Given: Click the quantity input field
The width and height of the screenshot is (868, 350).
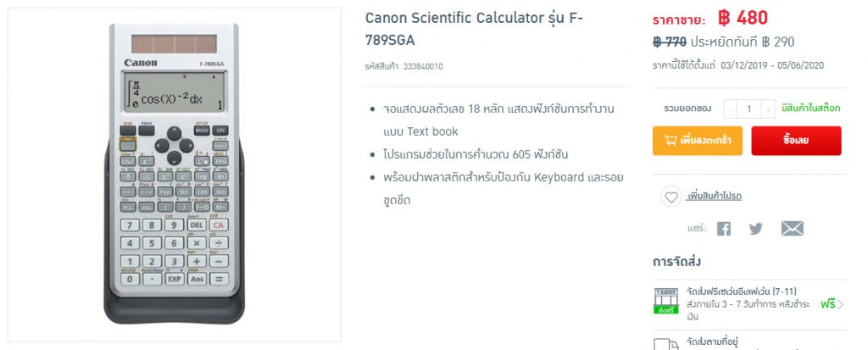Looking at the screenshot, I should (749, 108).
